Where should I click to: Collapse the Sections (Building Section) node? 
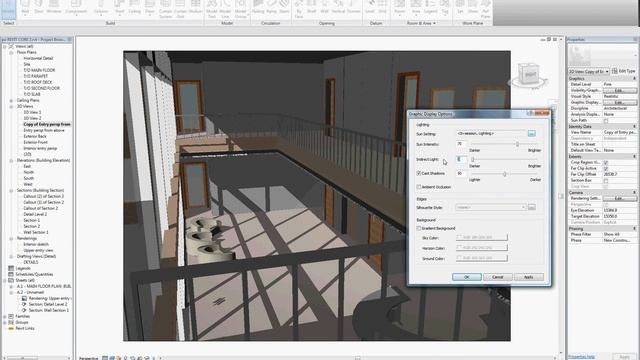(11, 190)
